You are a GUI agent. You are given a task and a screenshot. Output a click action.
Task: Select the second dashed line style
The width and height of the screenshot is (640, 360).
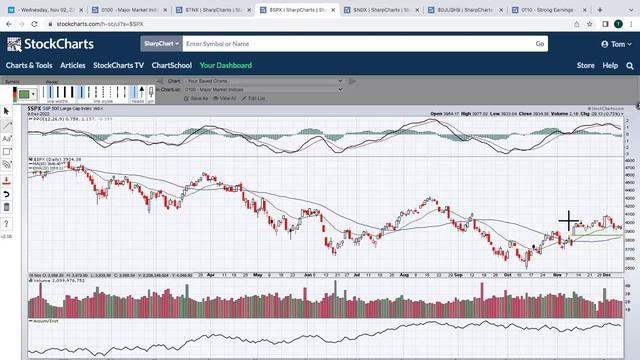pyautogui.click(x=96, y=92)
